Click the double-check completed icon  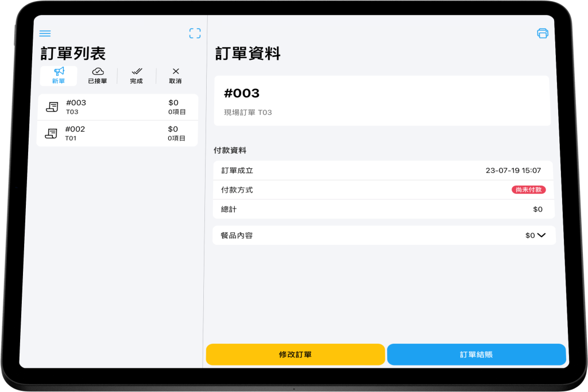[137, 71]
